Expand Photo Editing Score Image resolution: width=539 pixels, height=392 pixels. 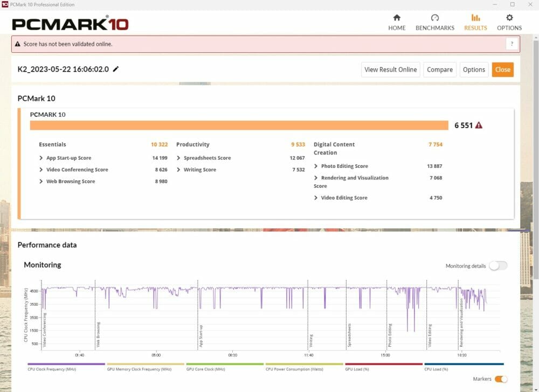click(x=316, y=166)
